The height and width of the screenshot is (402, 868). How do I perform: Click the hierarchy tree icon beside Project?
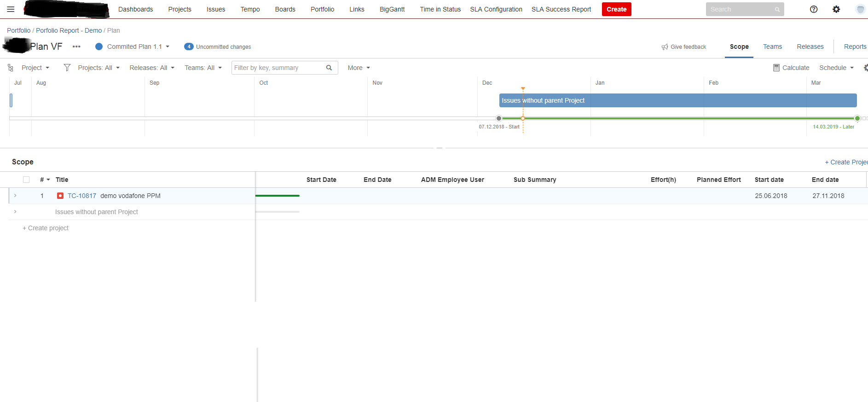click(11, 68)
